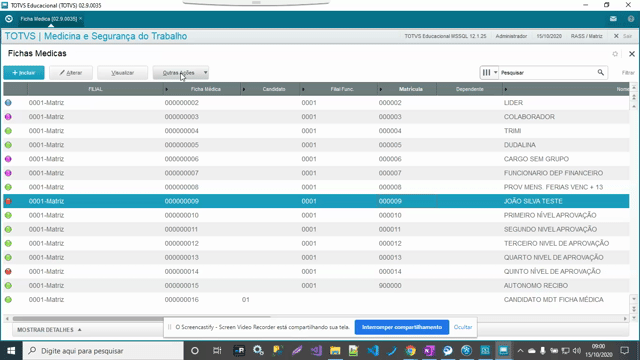Open the column selector dropdown next to Pesquisar
Image resolution: width=640 pixels, height=360 pixels.
coord(489,73)
